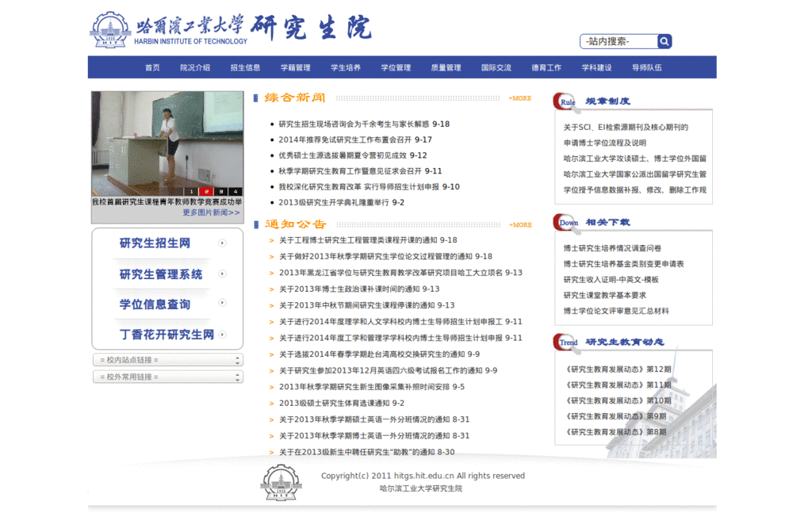Open 学位管理 menu item

point(396,68)
